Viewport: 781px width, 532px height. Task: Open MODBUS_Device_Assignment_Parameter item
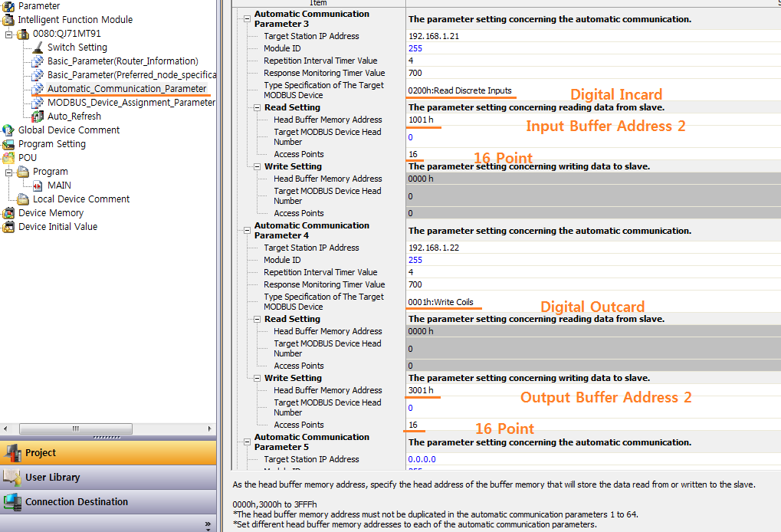130,103
